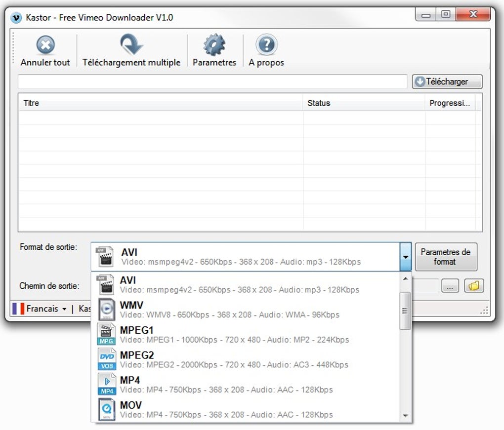Screen dimensions: 504x430
Task: Select MPEG1 format option in list
Action: coord(246,335)
